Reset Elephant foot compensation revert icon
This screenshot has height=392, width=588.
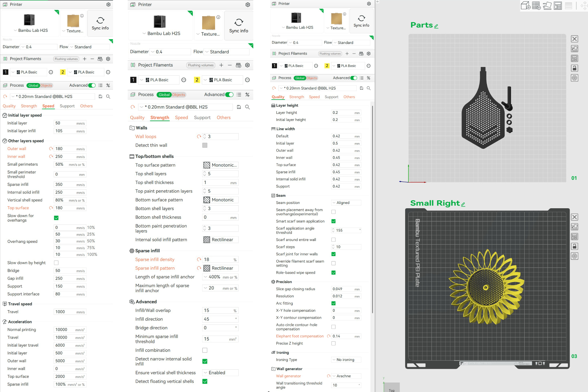329,336
